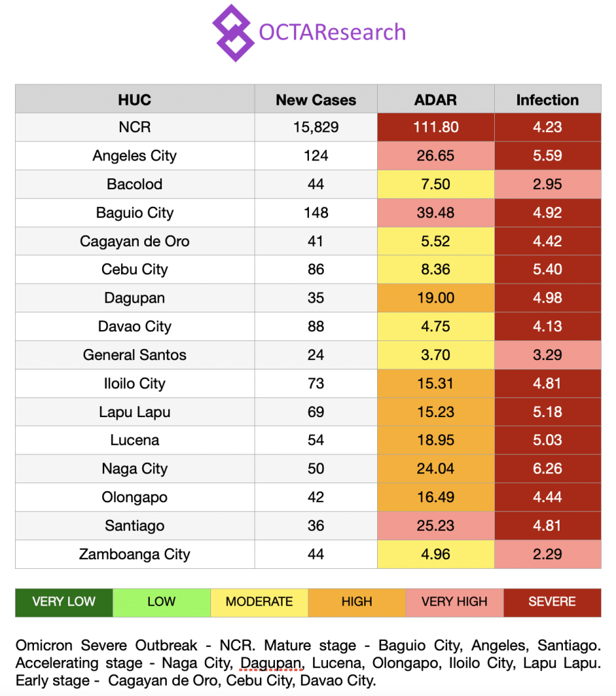The height and width of the screenshot is (696, 616).
Task: Click Bacolod ADAR cell showing 7.50
Action: (x=436, y=184)
